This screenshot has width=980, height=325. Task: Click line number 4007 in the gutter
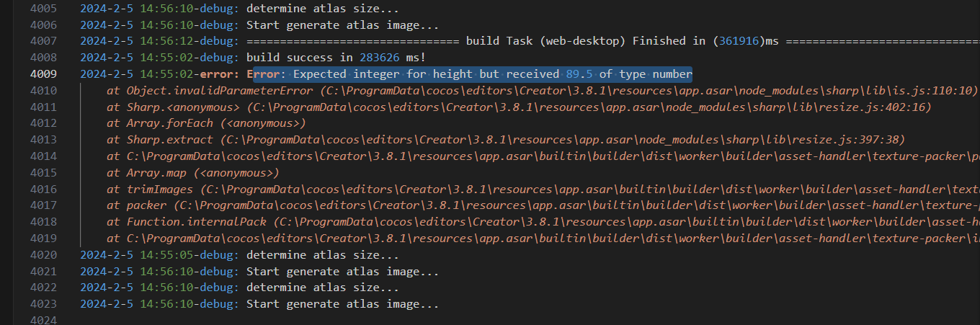click(x=45, y=41)
